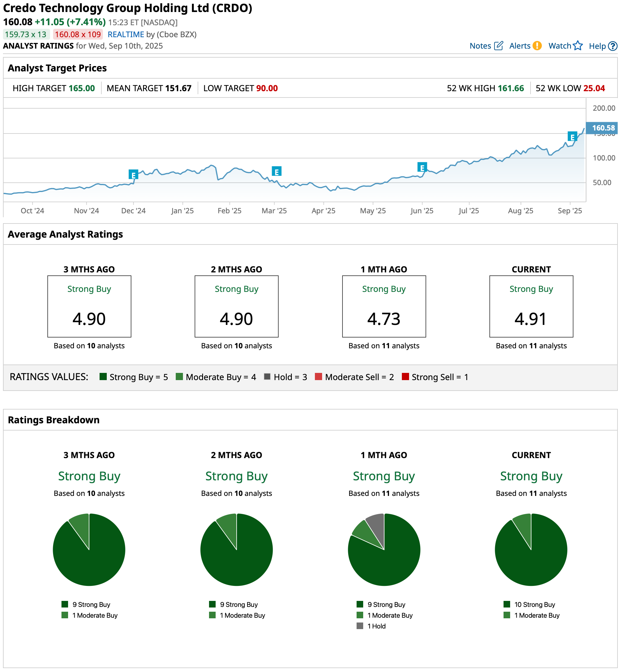
Task: Click MEAN TARGET 151.67 value
Action: [x=178, y=88]
